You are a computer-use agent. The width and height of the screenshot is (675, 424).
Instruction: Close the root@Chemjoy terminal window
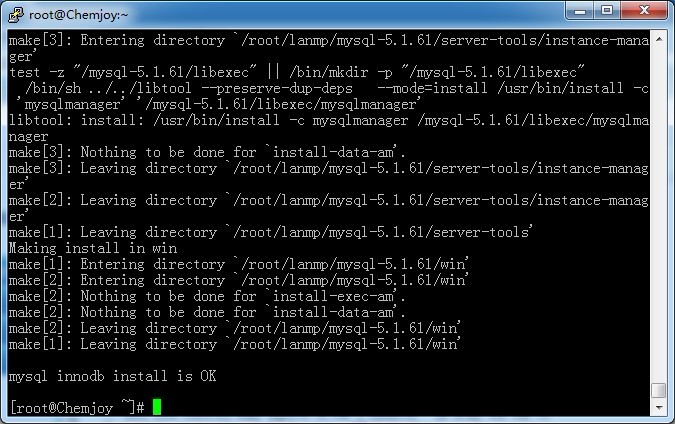click(644, 11)
